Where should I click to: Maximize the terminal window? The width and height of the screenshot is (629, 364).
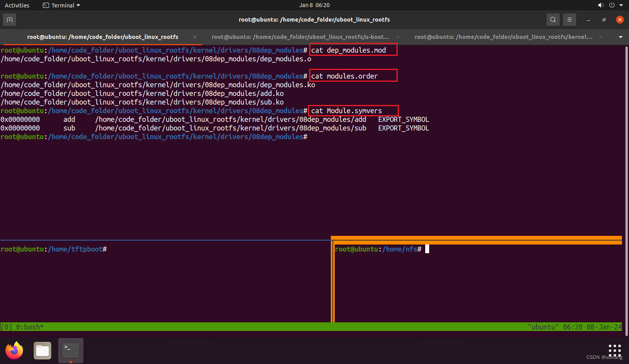coord(604,20)
